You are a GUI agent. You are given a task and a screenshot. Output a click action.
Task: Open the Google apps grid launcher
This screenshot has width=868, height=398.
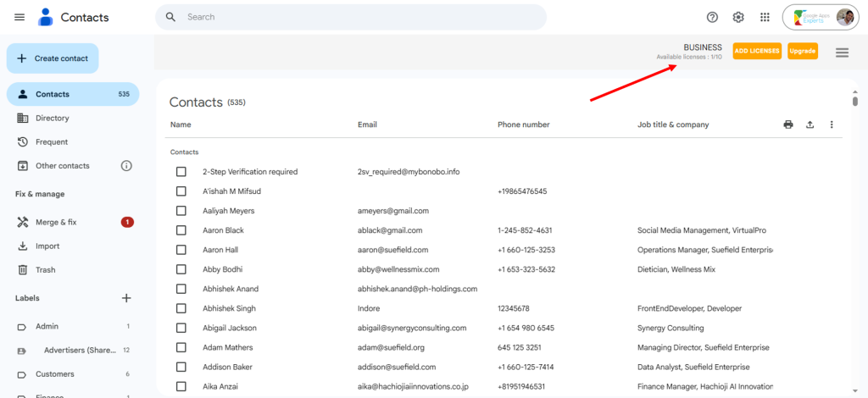pos(765,18)
